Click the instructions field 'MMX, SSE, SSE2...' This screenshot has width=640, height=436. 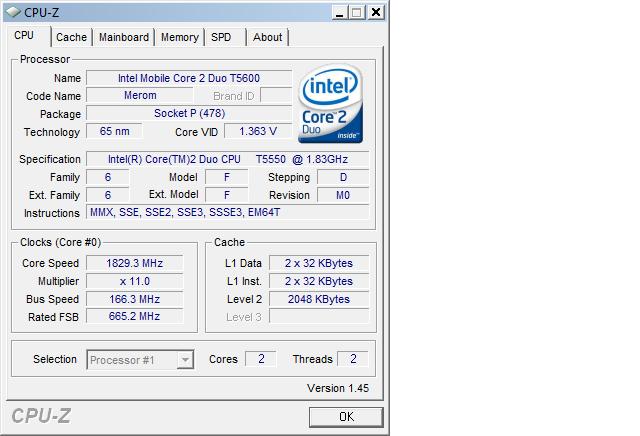(x=228, y=212)
